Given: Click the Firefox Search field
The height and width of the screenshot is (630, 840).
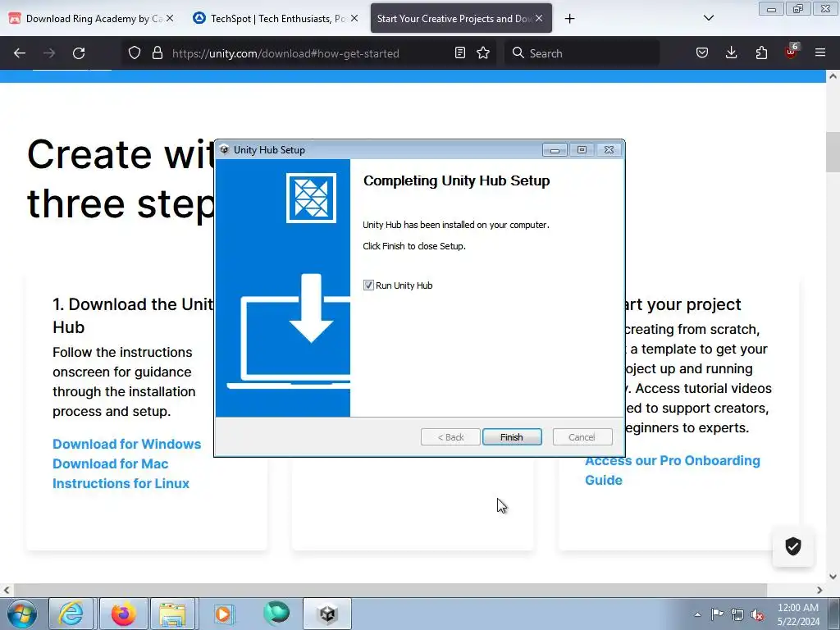Looking at the screenshot, I should click(582, 53).
